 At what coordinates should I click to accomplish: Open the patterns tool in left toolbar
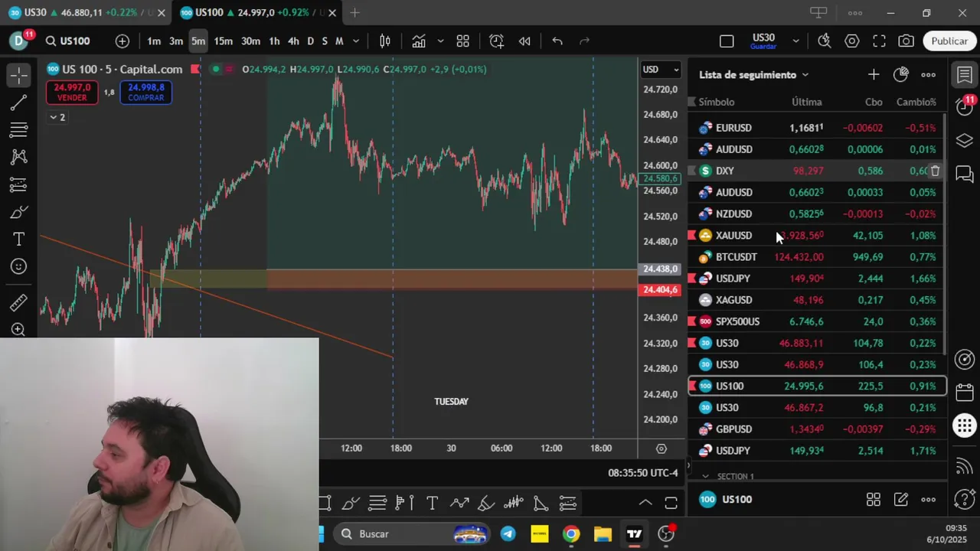19,157
